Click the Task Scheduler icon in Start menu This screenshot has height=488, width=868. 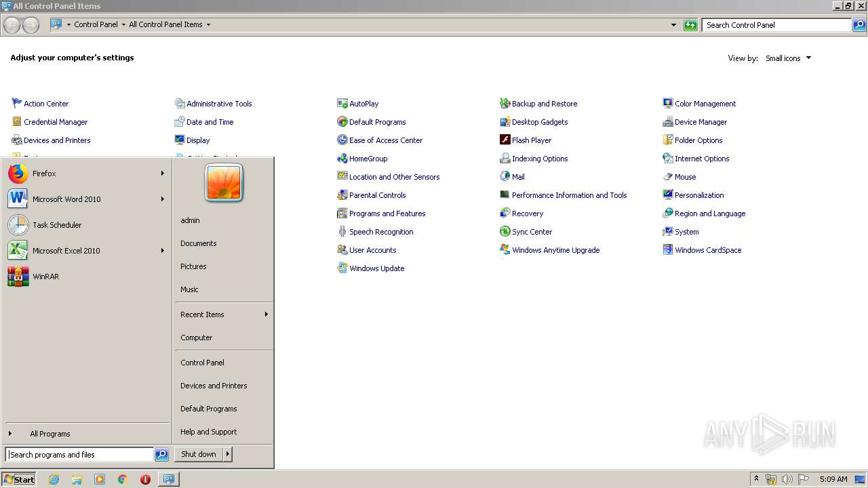[18, 225]
